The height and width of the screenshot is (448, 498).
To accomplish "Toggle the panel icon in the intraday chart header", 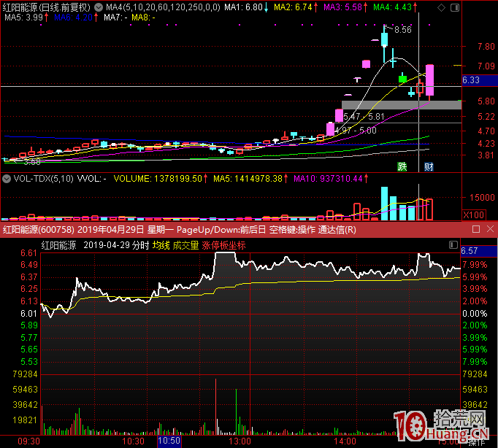I will coord(453,244).
